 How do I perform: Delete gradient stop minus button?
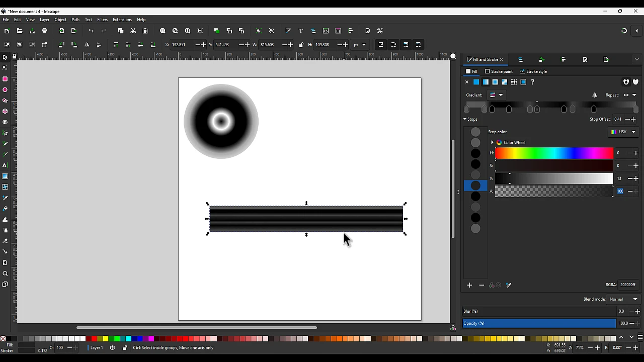481,285
